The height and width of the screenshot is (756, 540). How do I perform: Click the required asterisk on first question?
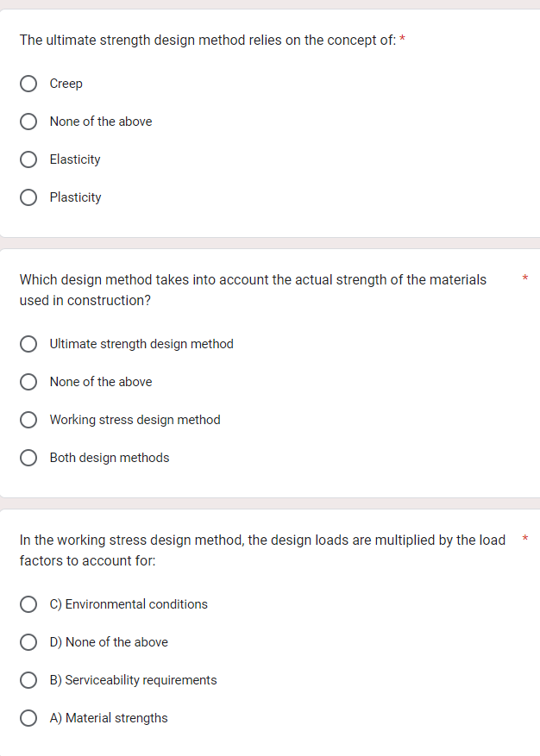pyautogui.click(x=404, y=39)
